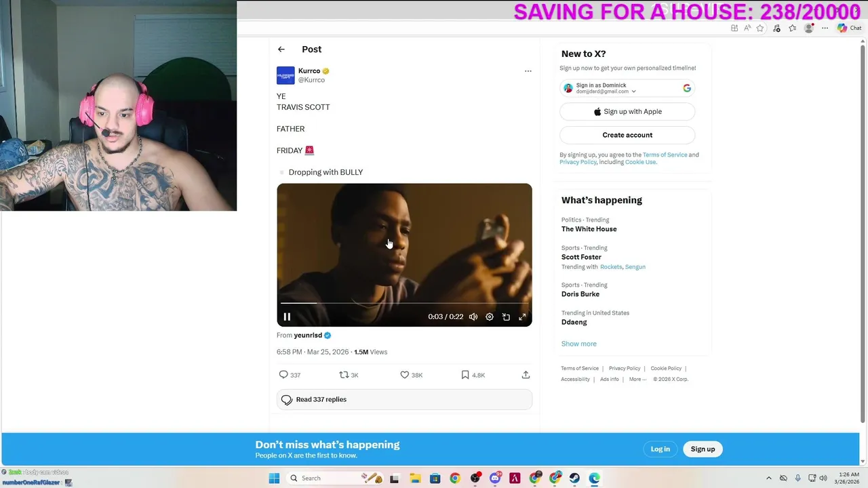This screenshot has height=488, width=868.
Task: Open the footer Terms of Service link
Action: pos(580,369)
